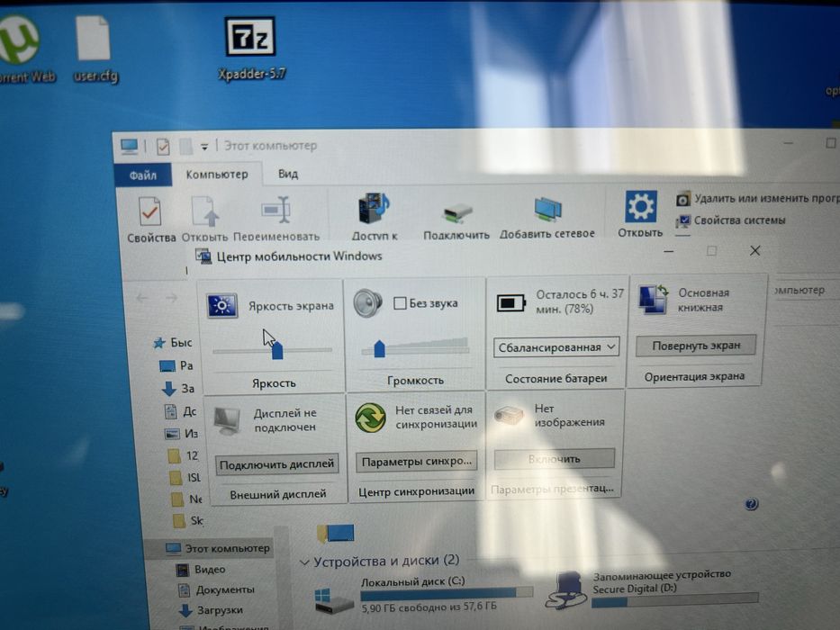Click 'Осталось 6 ч. 37 мин. (78%)' text
This screenshot has width=840, height=630.
point(580,301)
